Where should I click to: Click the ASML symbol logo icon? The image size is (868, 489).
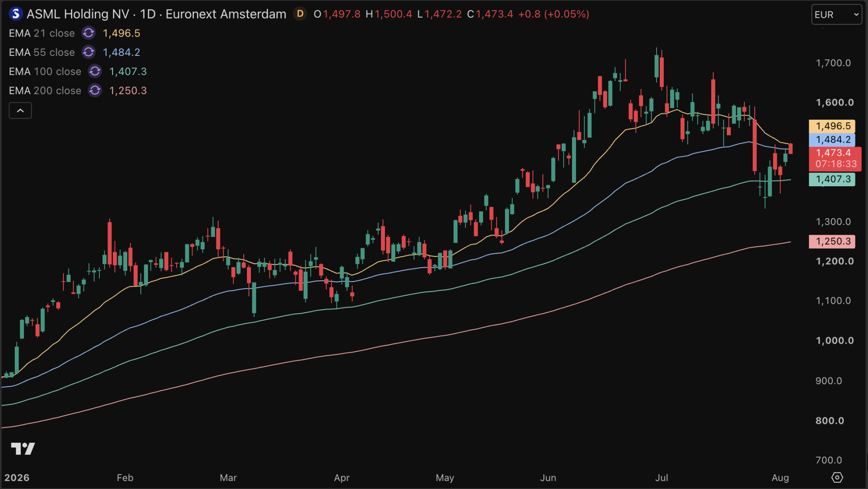pos(16,14)
